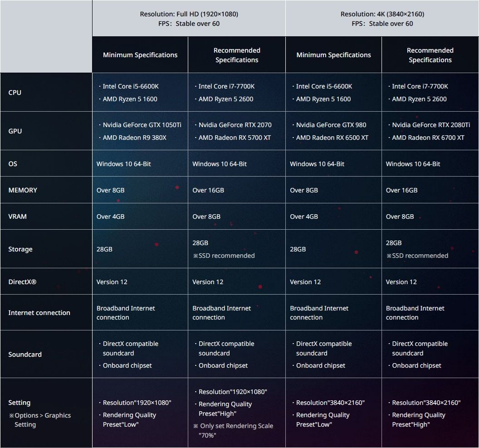Click Minimum Specifications header under Full HD
The height and width of the screenshot is (448, 479).
[140, 55]
